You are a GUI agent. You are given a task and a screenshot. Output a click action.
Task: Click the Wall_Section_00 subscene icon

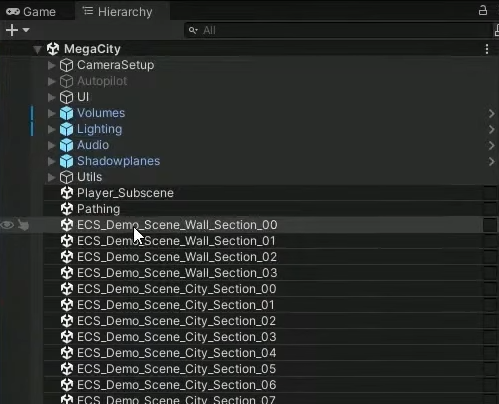67,225
